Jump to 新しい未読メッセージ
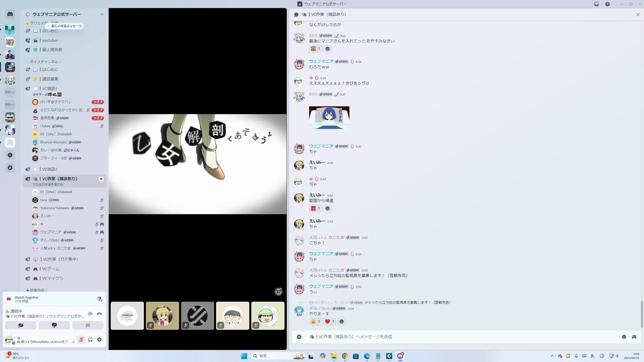Image resolution: width=644 pixels, height=362 pixels. pyautogui.click(x=65, y=26)
